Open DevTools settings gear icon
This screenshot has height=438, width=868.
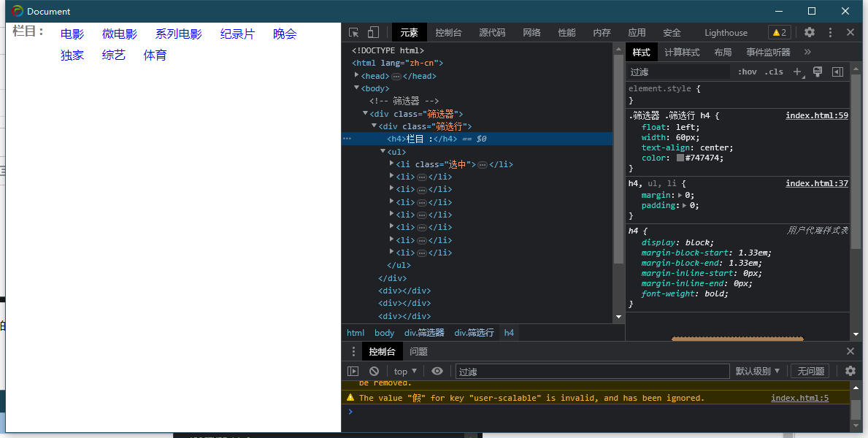coord(810,33)
